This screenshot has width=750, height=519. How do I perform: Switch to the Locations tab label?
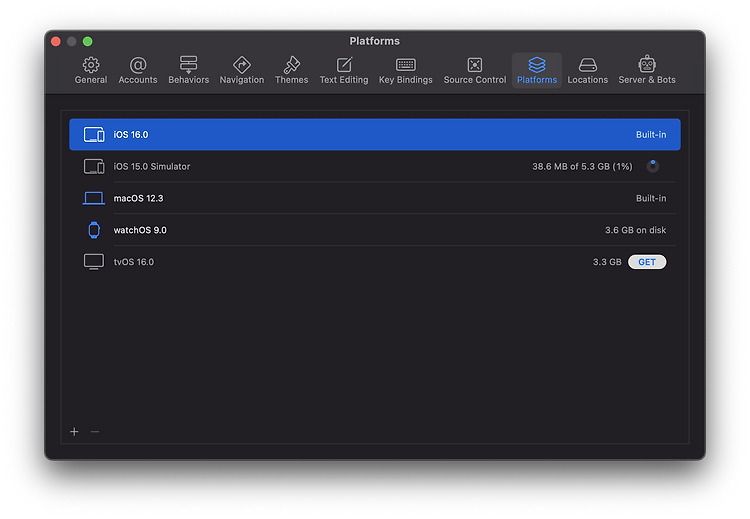587,80
